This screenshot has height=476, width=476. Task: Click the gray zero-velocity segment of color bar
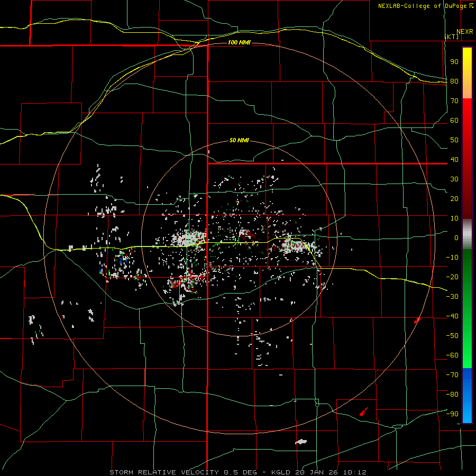click(x=467, y=234)
